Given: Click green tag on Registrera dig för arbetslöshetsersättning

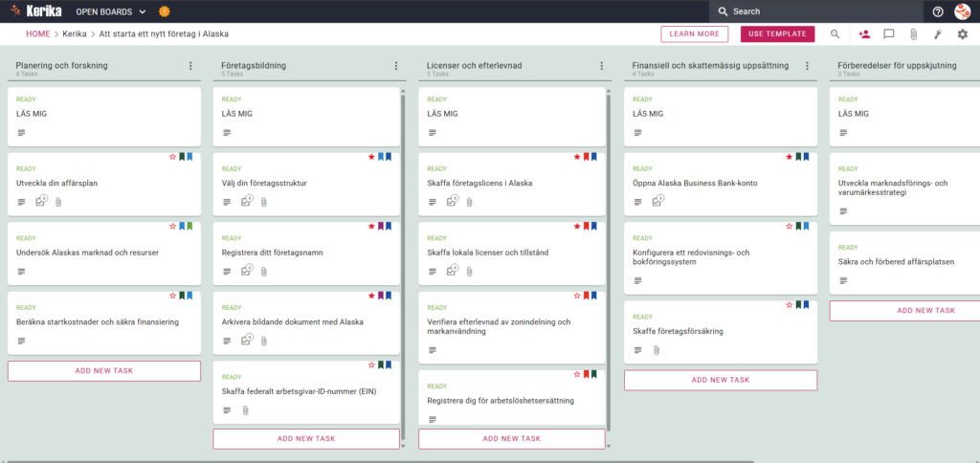Looking at the screenshot, I should tap(593, 374).
